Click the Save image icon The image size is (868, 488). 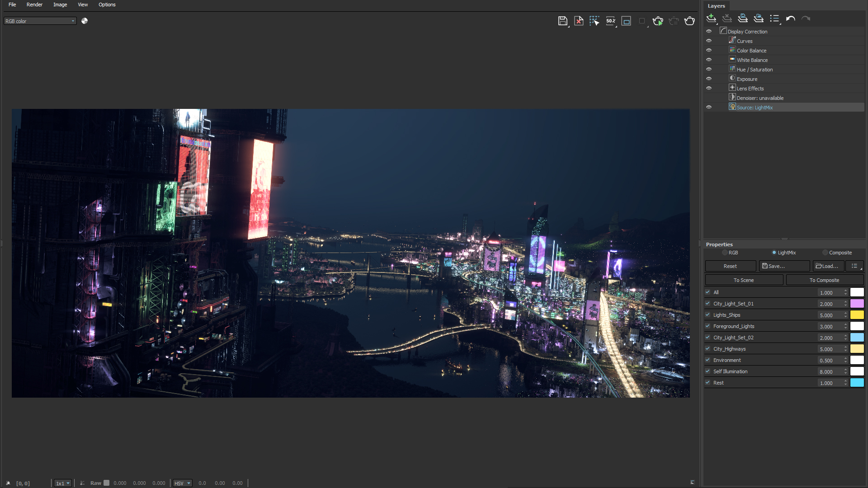pos(562,21)
